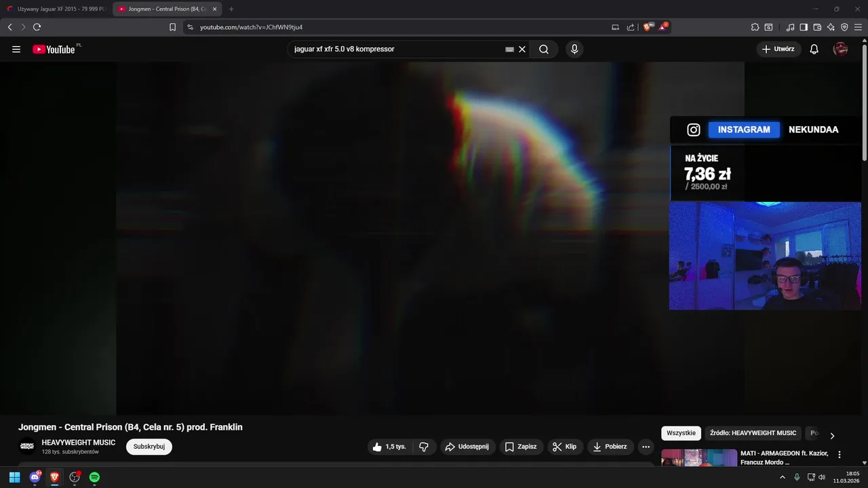Open Discord from the taskbar
This screenshot has width=868, height=488.
35,477
